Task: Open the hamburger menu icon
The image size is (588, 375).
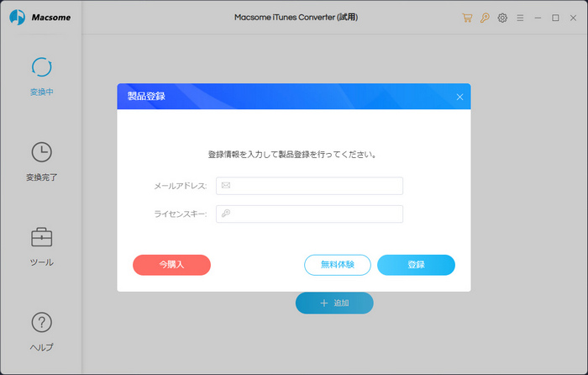Action: pos(520,18)
